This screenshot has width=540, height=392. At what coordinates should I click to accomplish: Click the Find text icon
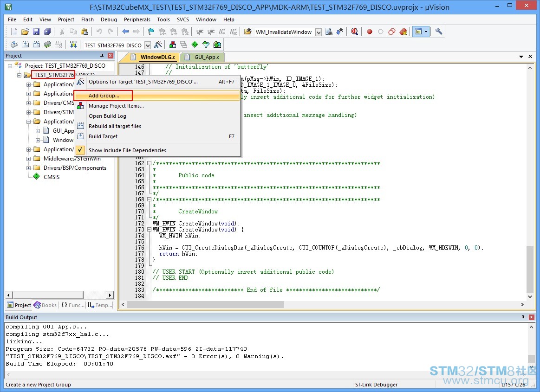click(x=329, y=32)
